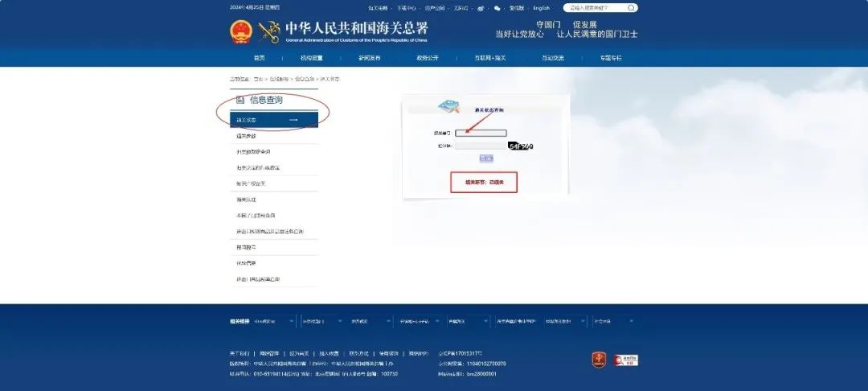
Task: Click the 中华人民共和国海关总署 site title
Action: [357, 27]
